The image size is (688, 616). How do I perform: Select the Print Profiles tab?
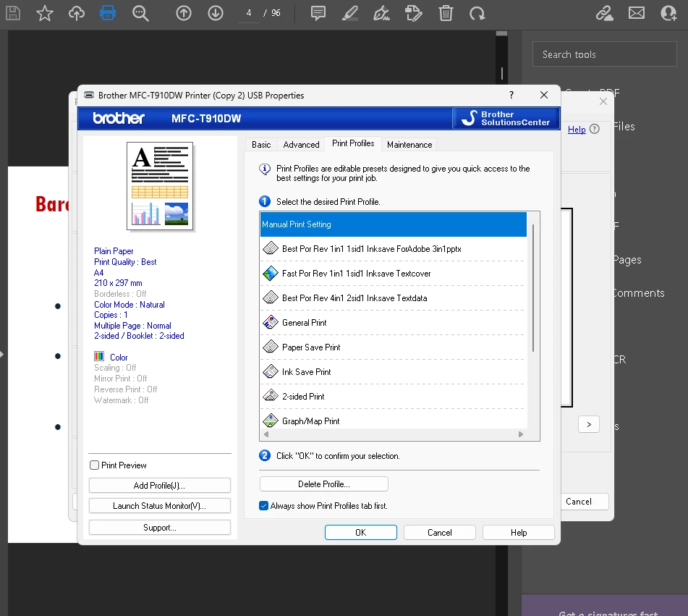coord(353,143)
